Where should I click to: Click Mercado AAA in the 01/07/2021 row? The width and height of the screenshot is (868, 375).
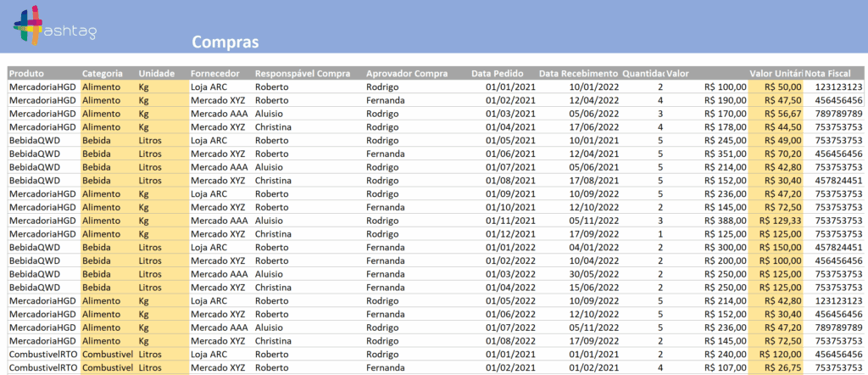coord(220,167)
